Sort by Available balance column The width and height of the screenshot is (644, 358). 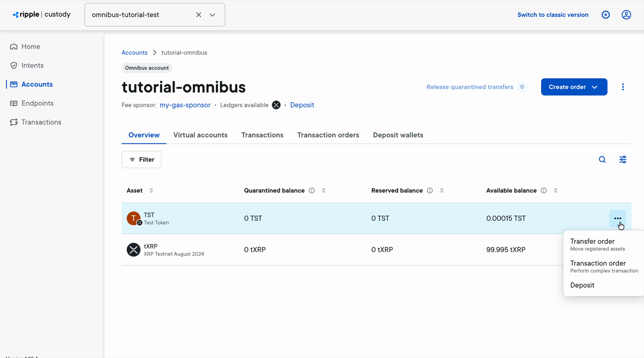555,190
